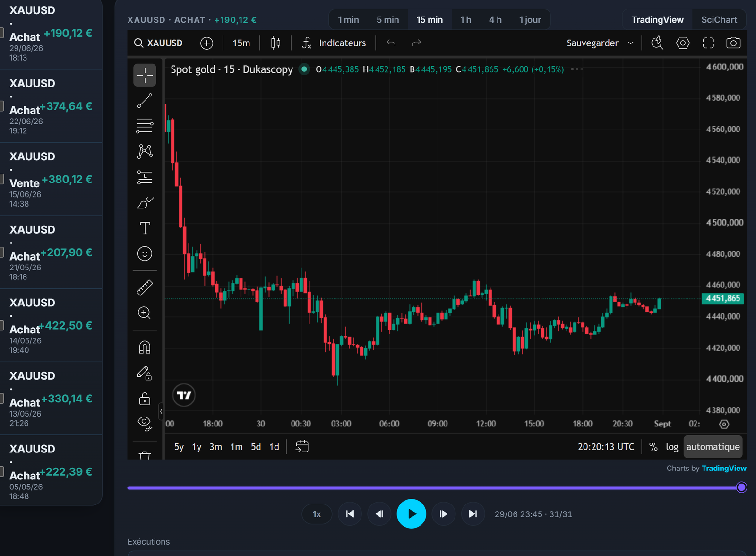This screenshot has height=556, width=756.
Task: Select the 15 min timeframe tab
Action: click(430, 20)
